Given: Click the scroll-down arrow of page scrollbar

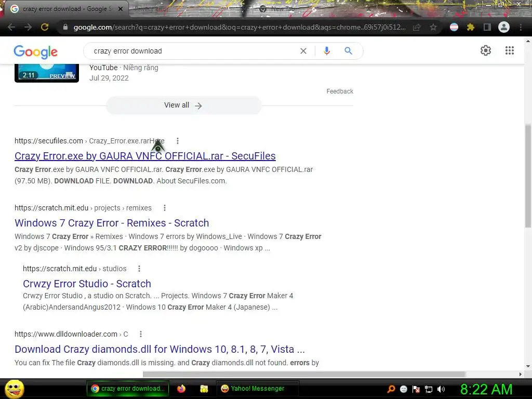Looking at the screenshot, I should [528, 366].
